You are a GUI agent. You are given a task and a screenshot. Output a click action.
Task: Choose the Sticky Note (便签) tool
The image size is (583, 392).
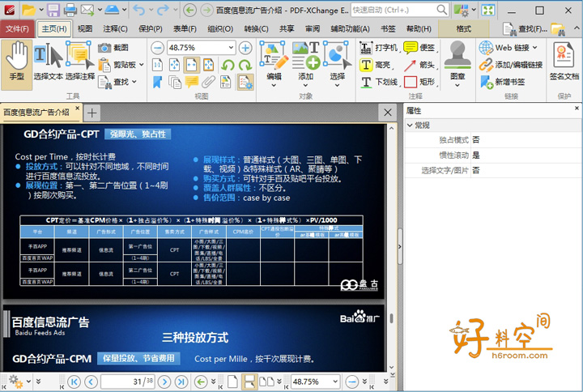coord(419,48)
